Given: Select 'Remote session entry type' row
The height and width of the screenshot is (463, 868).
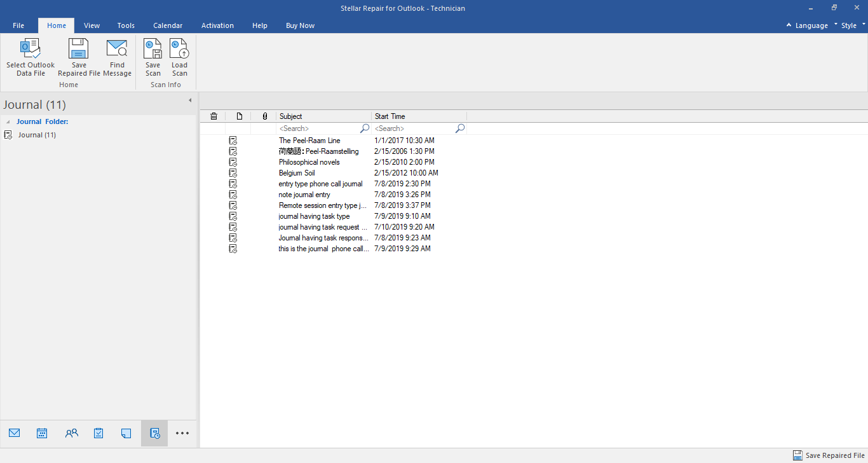Looking at the screenshot, I should (323, 205).
